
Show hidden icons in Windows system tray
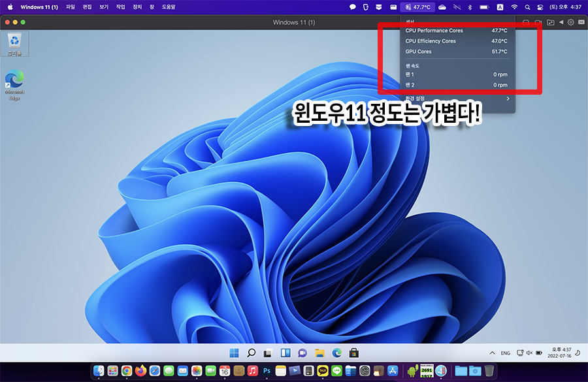tap(492, 353)
